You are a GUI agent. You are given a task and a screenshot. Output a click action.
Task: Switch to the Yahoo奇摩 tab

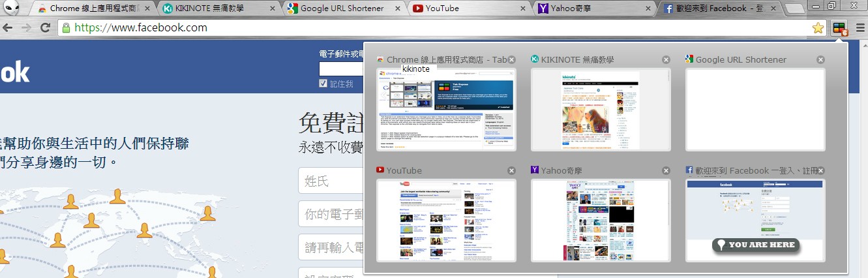(x=593, y=8)
